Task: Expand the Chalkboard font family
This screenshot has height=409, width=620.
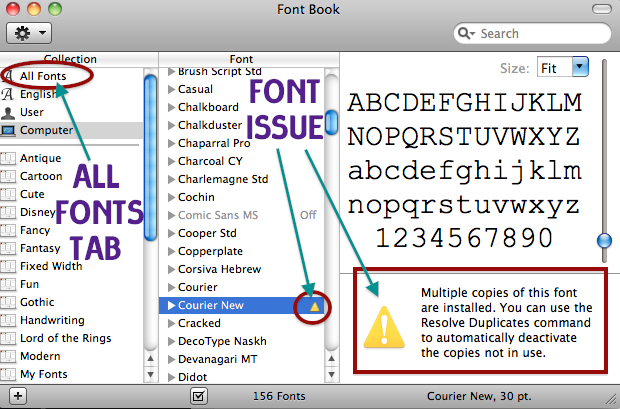Action: pos(171,107)
